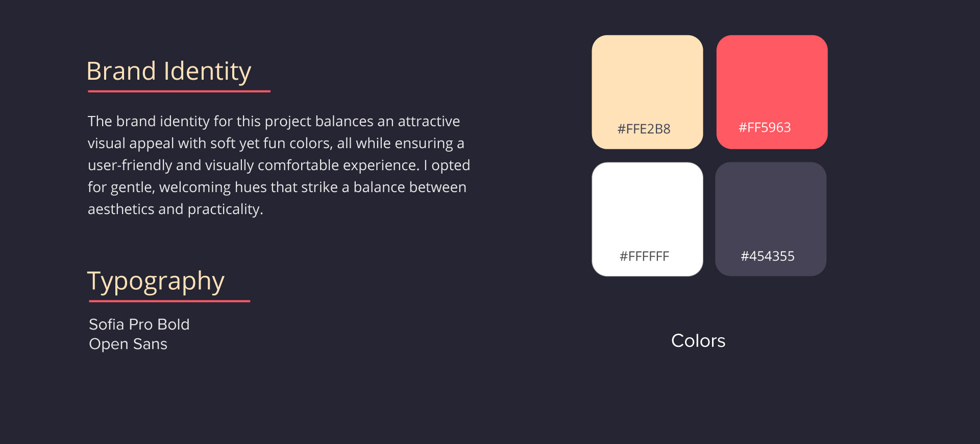Click the phrase "user-friendly" in the description
This screenshot has height=444, width=980.
click(130, 166)
